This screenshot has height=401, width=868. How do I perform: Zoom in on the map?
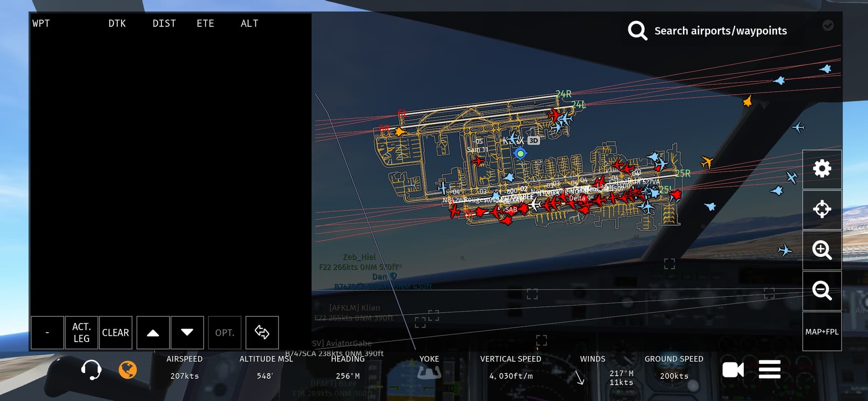[822, 250]
